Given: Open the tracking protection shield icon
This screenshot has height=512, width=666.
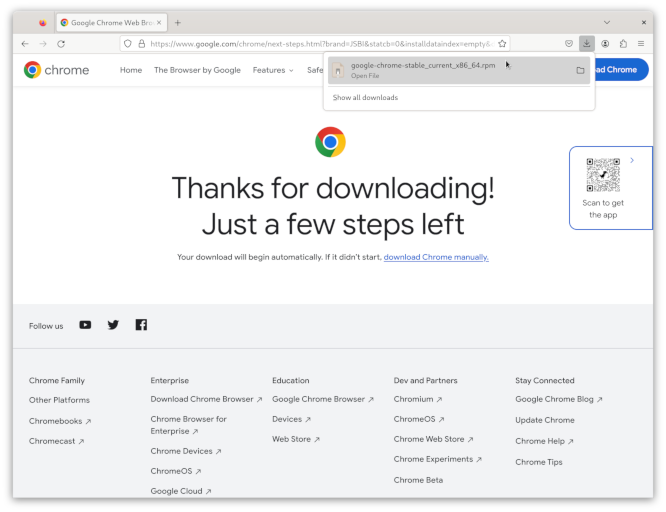Looking at the screenshot, I should (127, 44).
